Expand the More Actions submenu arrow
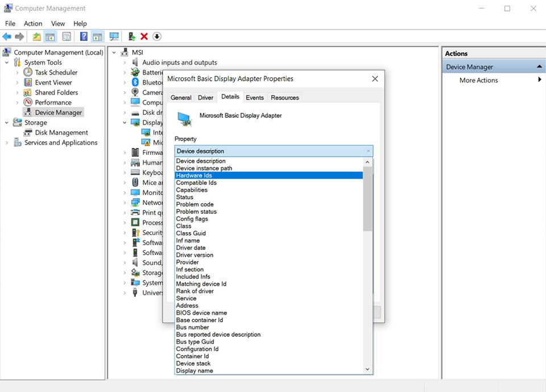Screen dimensions: 546x392 pyautogui.click(x=539, y=80)
